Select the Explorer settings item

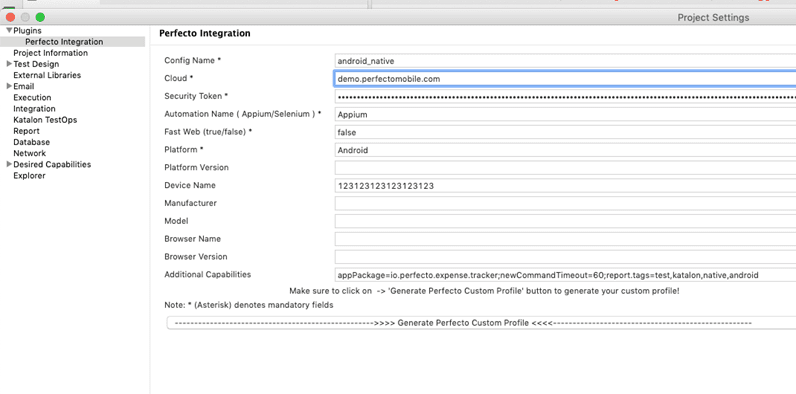pyautogui.click(x=29, y=176)
